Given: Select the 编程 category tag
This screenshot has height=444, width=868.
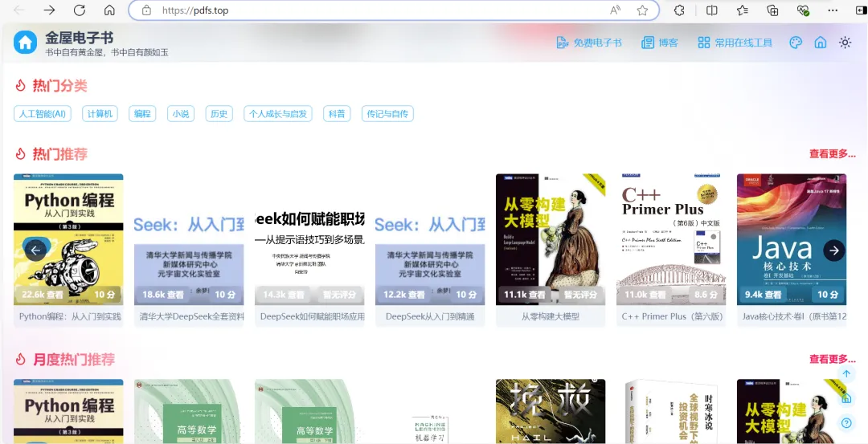Looking at the screenshot, I should [142, 114].
